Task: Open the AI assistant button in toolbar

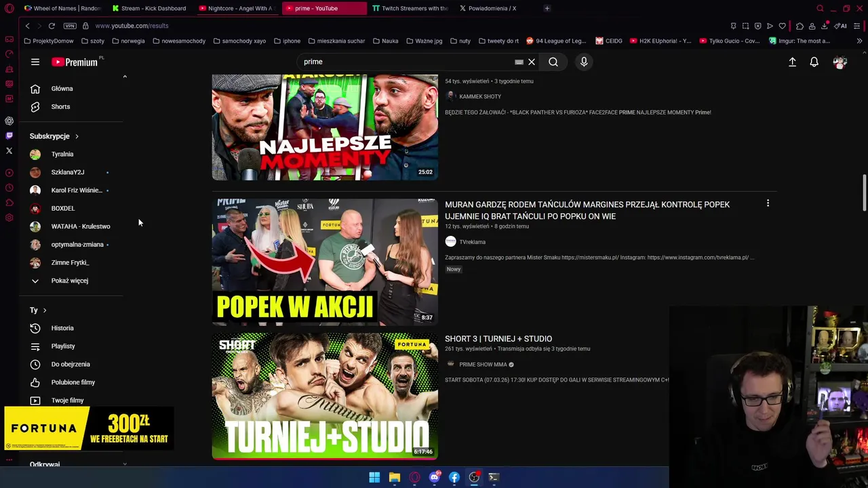Action: coord(841,26)
